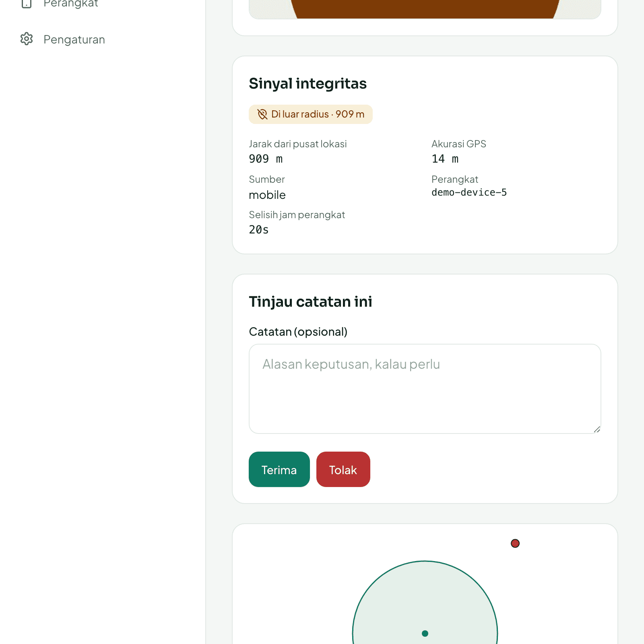Click the 'Di luar radius · 909 m' badge
Image resolution: width=644 pixels, height=644 pixels.
(x=311, y=114)
